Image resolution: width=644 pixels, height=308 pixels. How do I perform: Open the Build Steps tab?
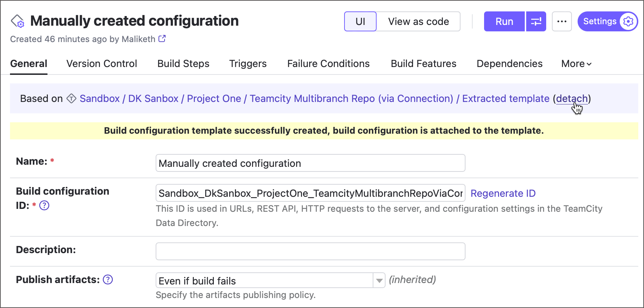pos(183,63)
